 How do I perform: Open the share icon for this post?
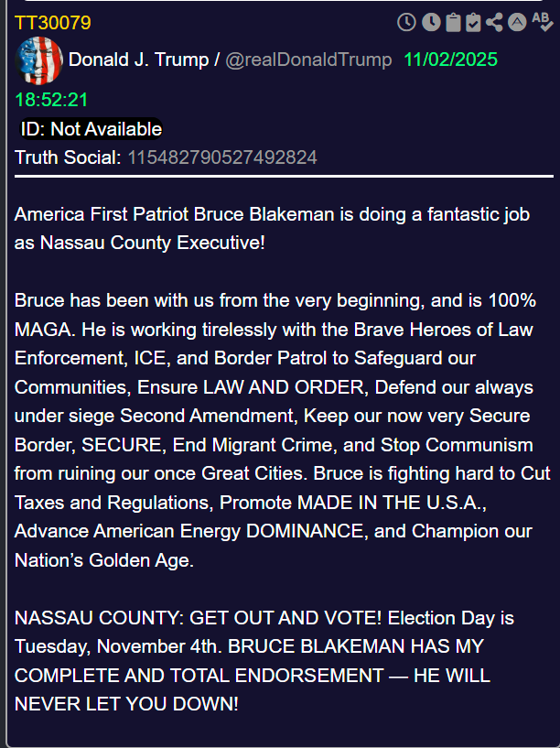(x=495, y=22)
